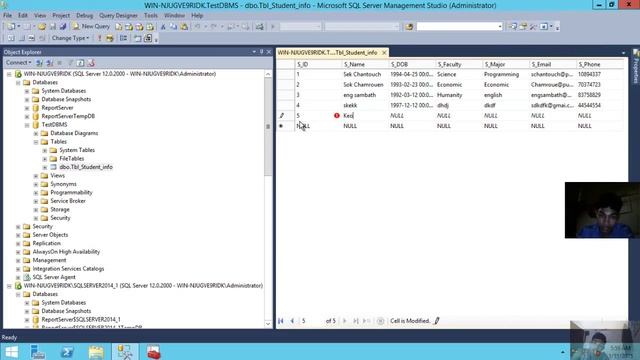Click the Disconnect icon in Object Explorer
Screen dimensions: 640x360
pos(50,62)
